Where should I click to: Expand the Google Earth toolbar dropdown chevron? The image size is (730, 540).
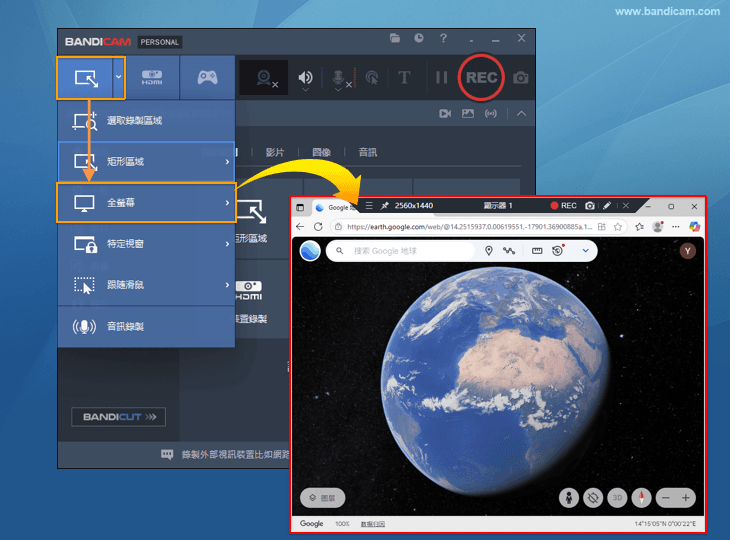[x=585, y=251]
